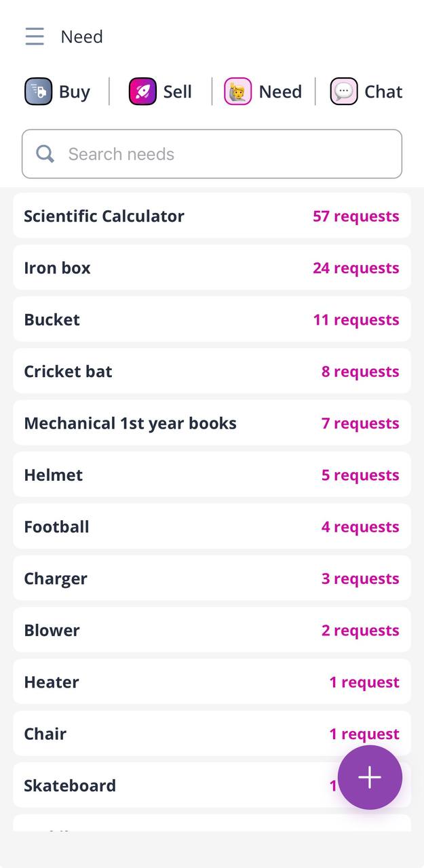Open the Iron box requests
The image size is (424, 868).
click(x=57, y=267)
